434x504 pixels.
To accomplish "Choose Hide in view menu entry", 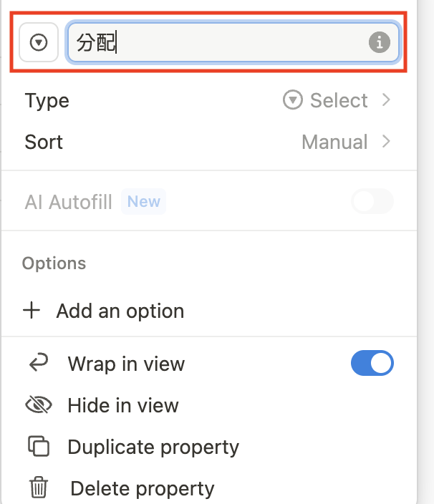I will [x=122, y=406].
